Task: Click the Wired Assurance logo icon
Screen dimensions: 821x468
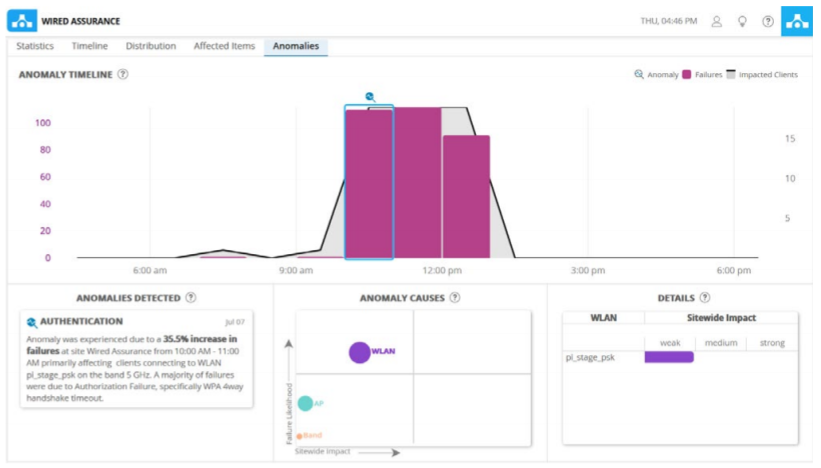Action: [22, 21]
